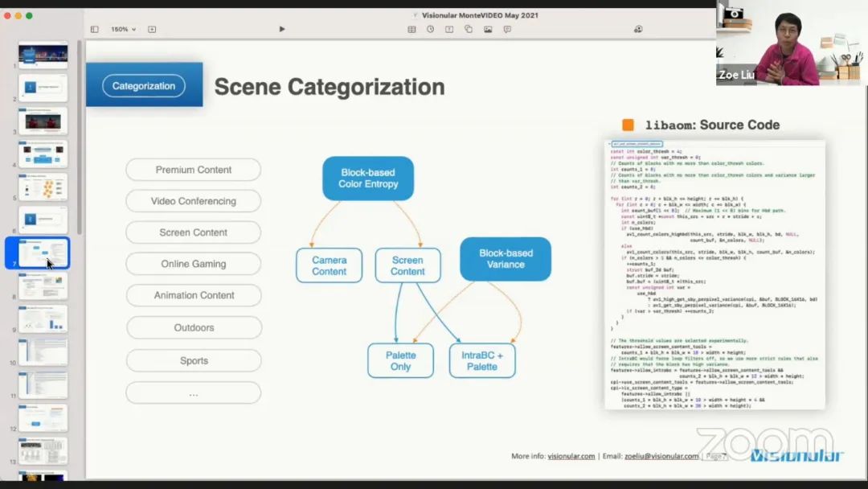Click the Media icon in toolbar

488,29
